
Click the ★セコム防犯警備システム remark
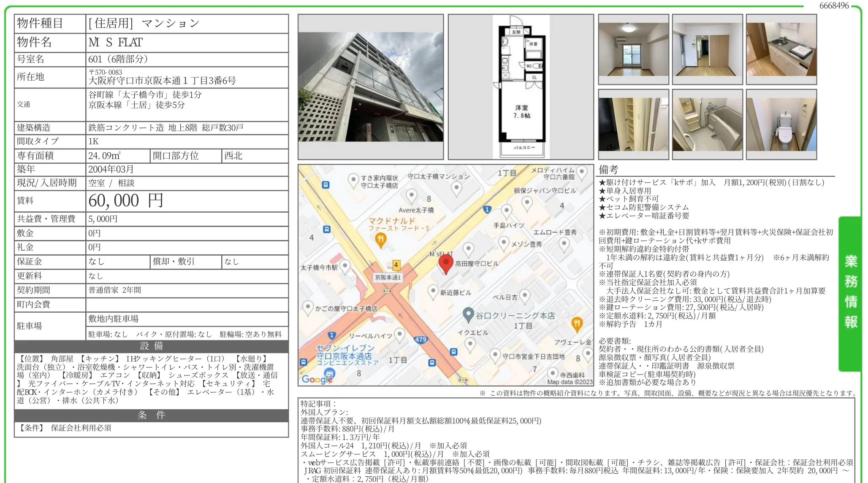click(644, 207)
